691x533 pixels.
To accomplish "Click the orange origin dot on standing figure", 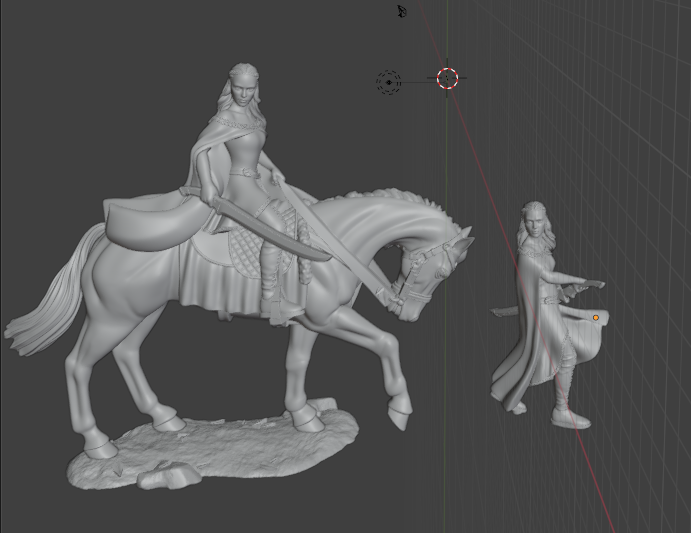I will coord(596,318).
